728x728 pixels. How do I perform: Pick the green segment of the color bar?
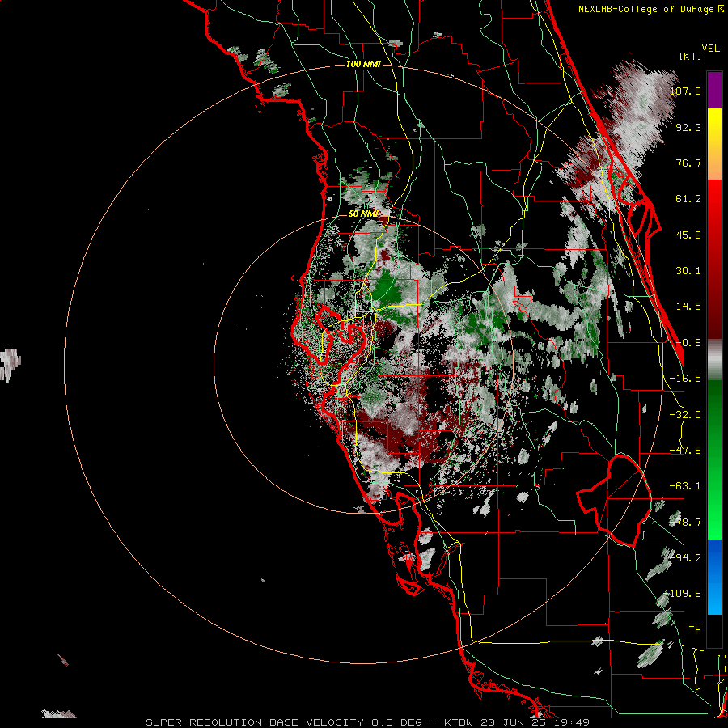(x=714, y=459)
